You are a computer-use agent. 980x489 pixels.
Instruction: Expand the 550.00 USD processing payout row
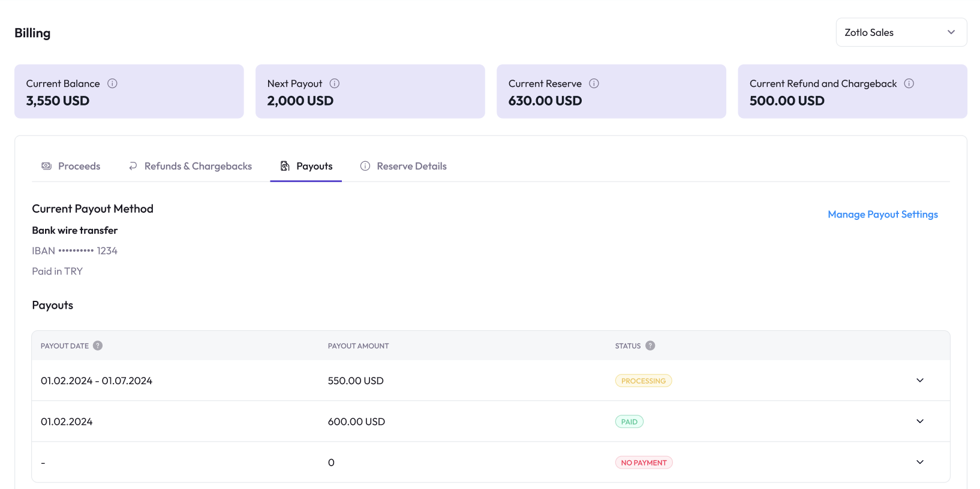click(x=920, y=381)
